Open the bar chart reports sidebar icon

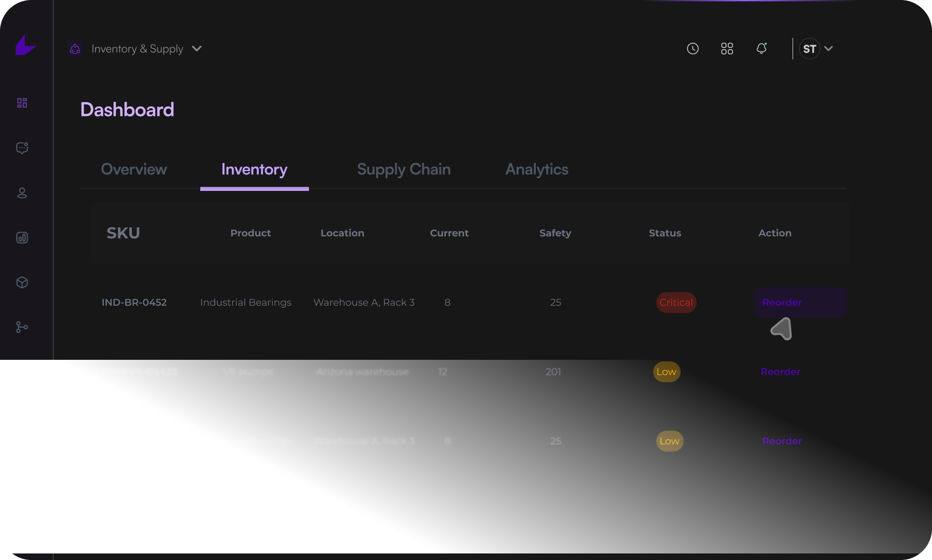pyautogui.click(x=22, y=238)
